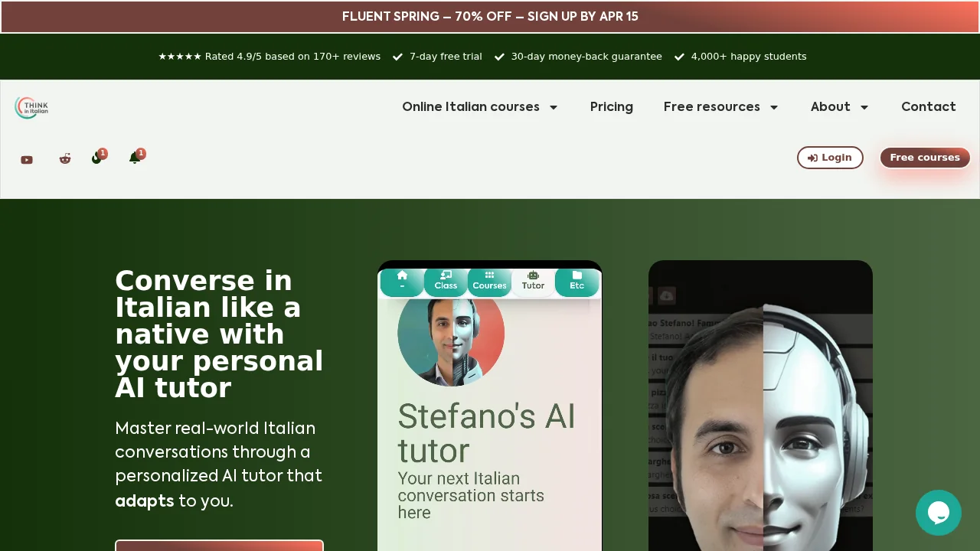980x551 pixels.
Task: Click the login arrow icon
Action: [x=813, y=158]
